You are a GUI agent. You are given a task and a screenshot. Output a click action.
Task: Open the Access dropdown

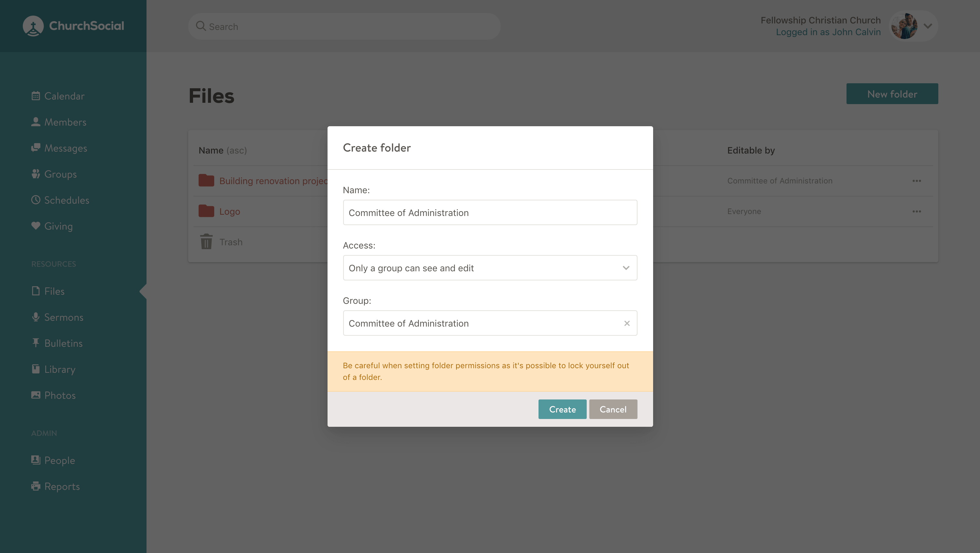point(490,268)
